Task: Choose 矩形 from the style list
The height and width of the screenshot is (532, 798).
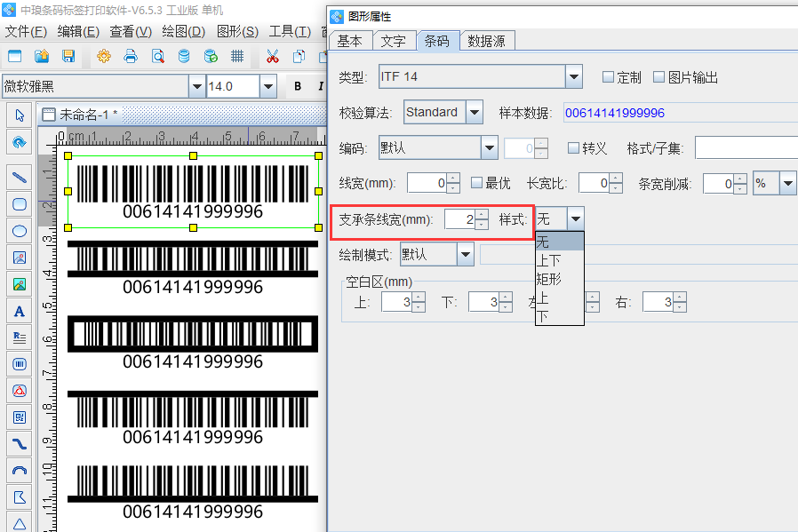Action: point(549,279)
